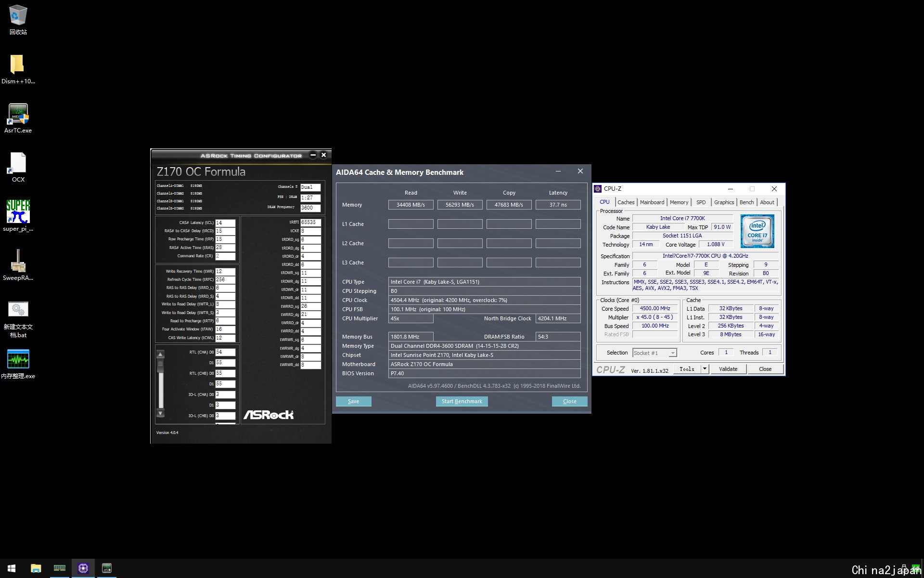Launch AsrTC.exe desktop shortcut
Screen dimensions: 924x578
click(18, 118)
